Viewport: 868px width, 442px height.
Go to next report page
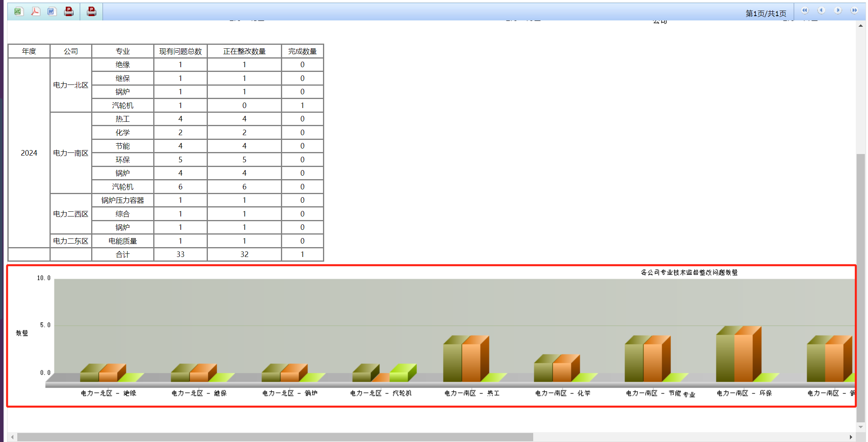pyautogui.click(x=838, y=11)
